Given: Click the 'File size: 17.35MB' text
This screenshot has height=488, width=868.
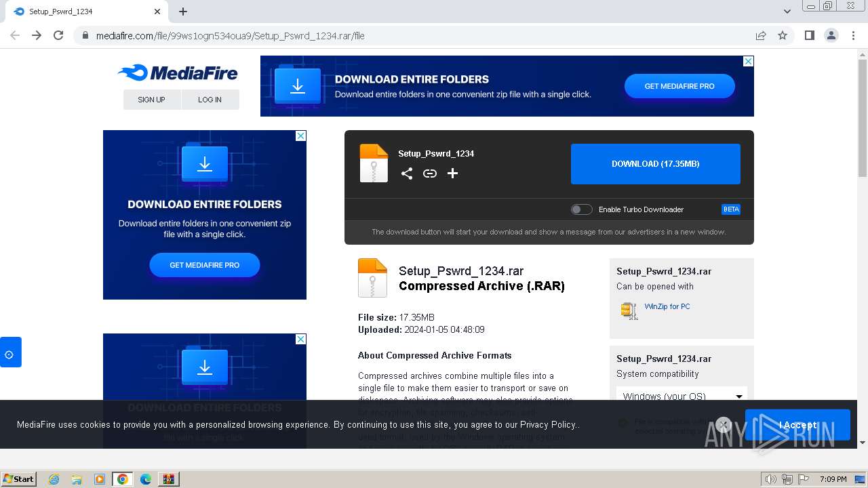Looking at the screenshot, I should click(x=396, y=317).
